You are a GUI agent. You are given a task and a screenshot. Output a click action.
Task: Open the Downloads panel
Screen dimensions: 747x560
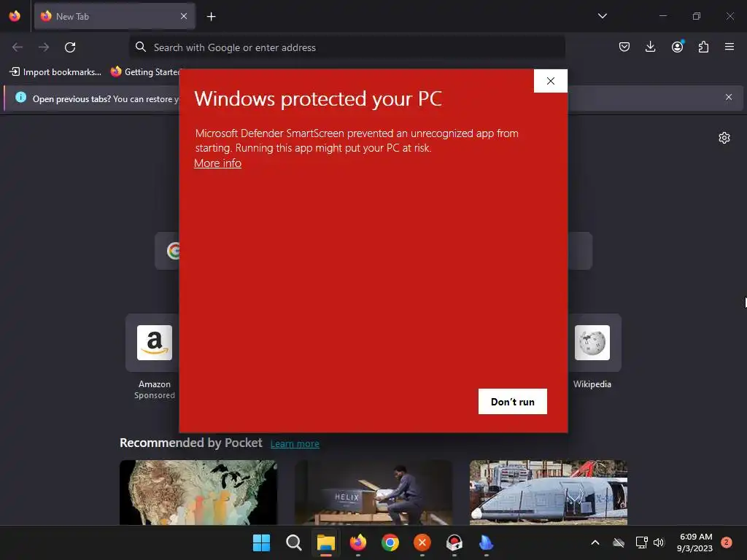650,47
